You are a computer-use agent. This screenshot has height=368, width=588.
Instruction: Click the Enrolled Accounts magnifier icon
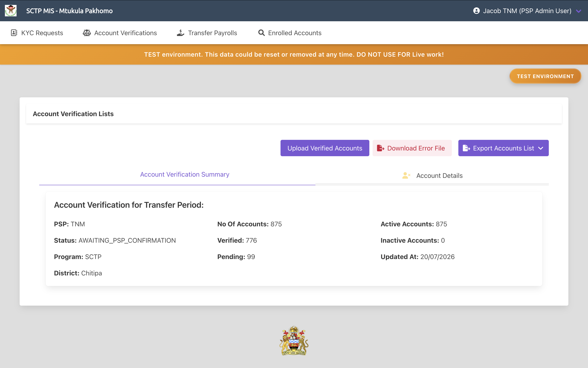(262, 33)
